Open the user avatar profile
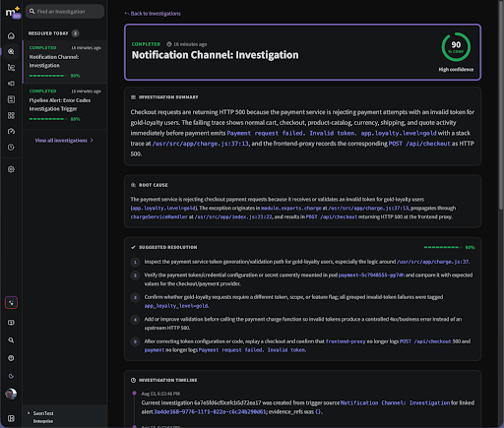 pyautogui.click(x=11, y=394)
